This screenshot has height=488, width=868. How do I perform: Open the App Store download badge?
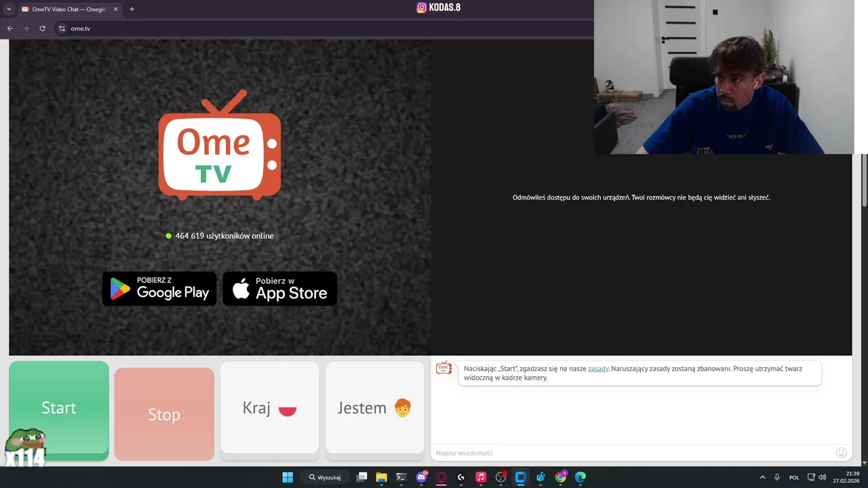280,289
